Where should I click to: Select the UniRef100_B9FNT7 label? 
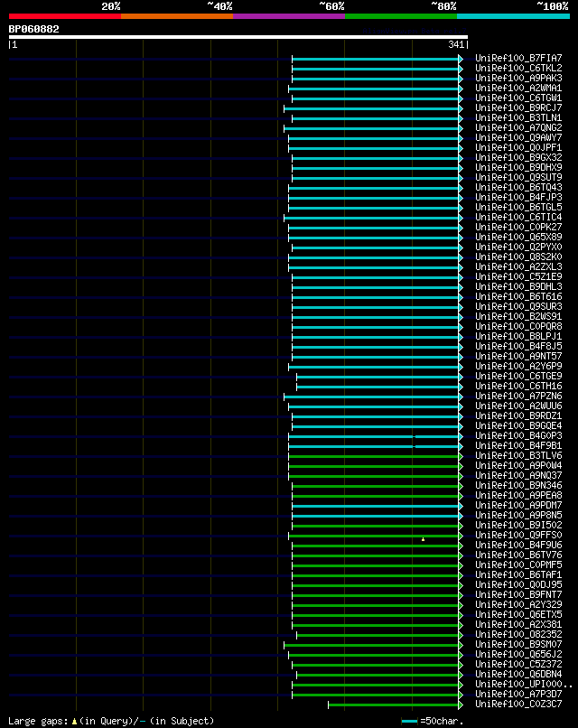pos(518,594)
